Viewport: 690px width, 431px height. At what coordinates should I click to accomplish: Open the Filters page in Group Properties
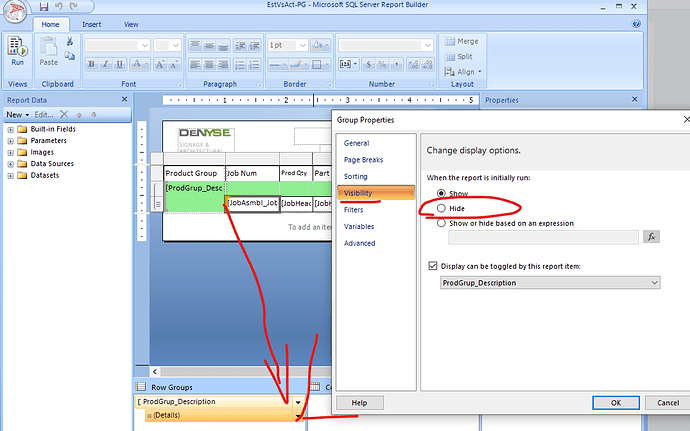click(x=353, y=210)
